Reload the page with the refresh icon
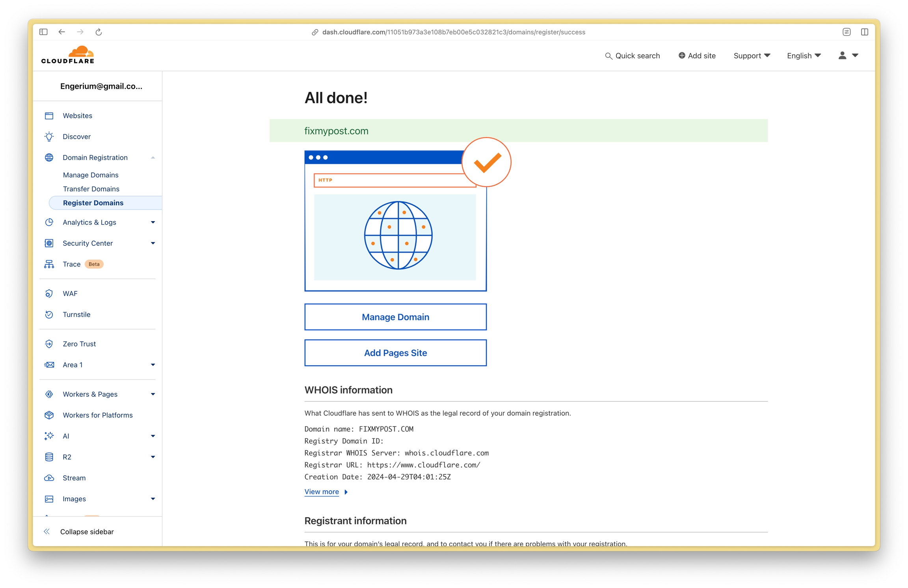 [99, 32]
